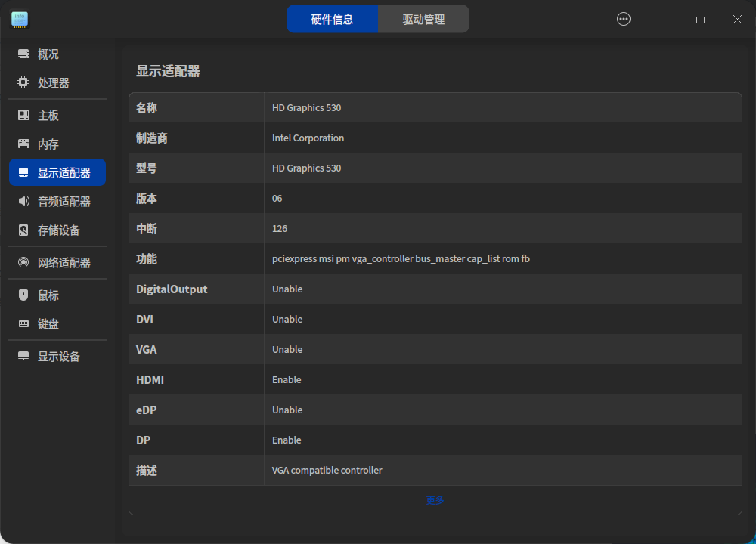Select the 处理器 processor chip icon
The image size is (756, 544).
[23, 82]
